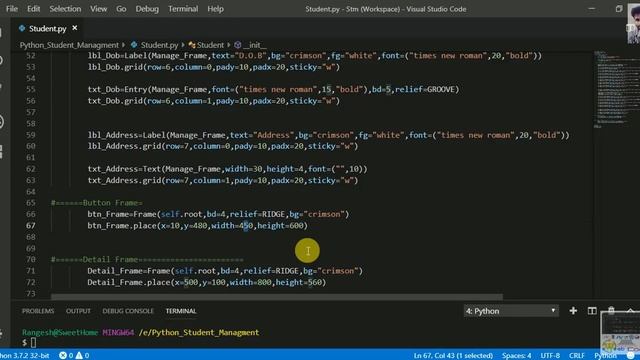Click 'Ln 67, Col 43' cursor position indicator
640x360 pixels.
[453, 356]
